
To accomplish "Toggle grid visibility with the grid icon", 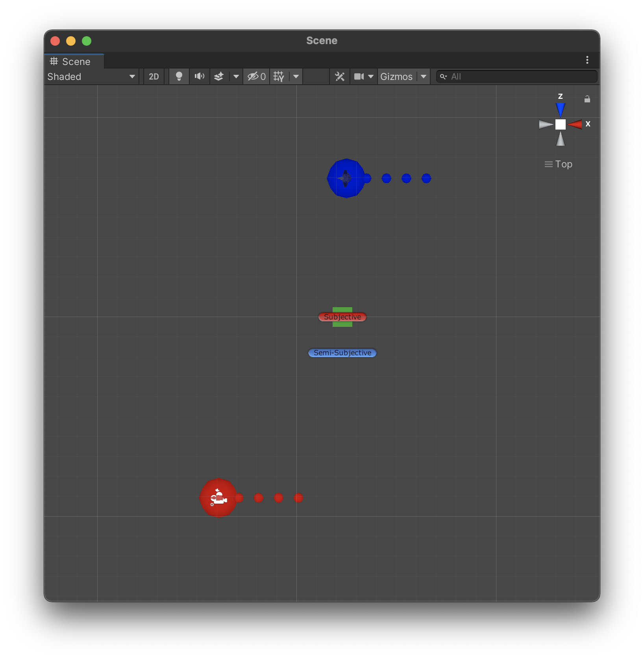I will coord(278,76).
